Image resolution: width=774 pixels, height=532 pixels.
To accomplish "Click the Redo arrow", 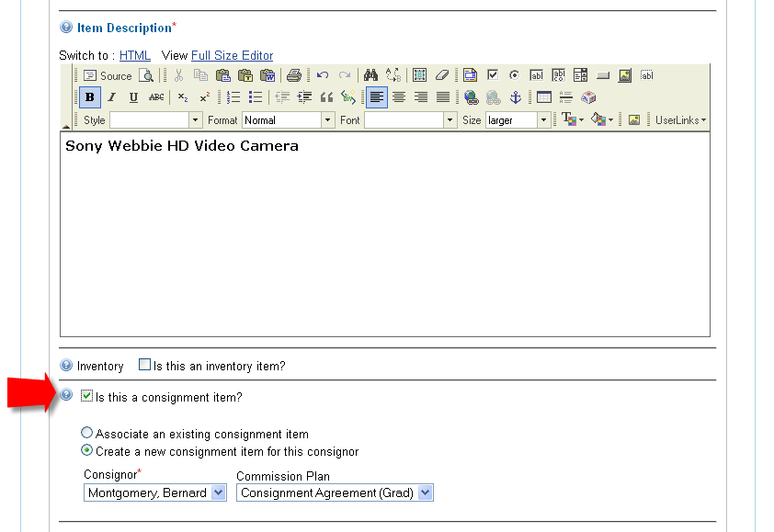I will 345,75.
